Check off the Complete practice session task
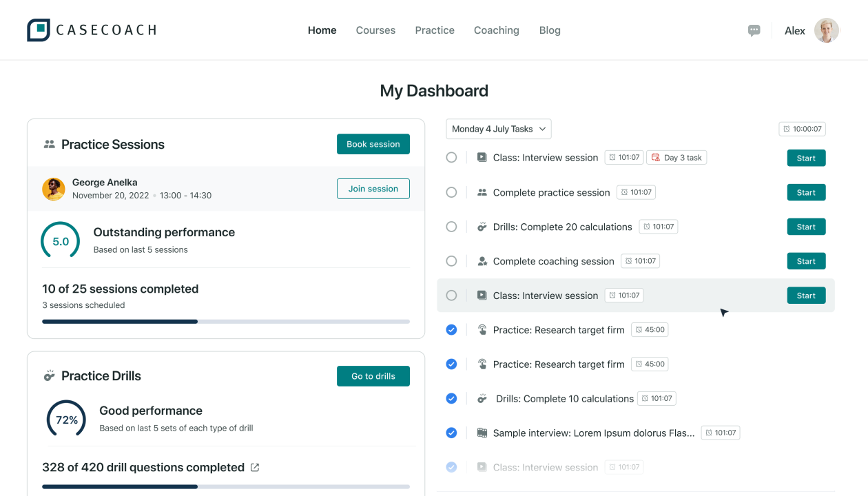 [x=451, y=192]
